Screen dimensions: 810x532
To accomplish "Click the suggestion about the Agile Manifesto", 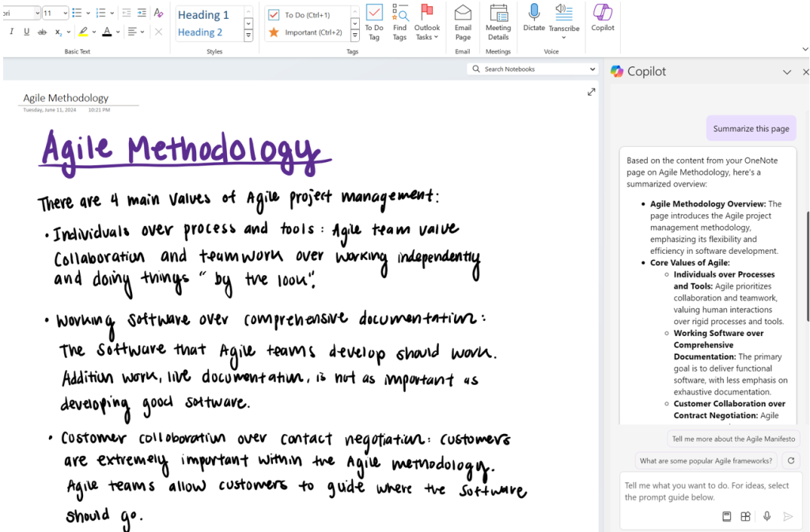I will pos(733,437).
